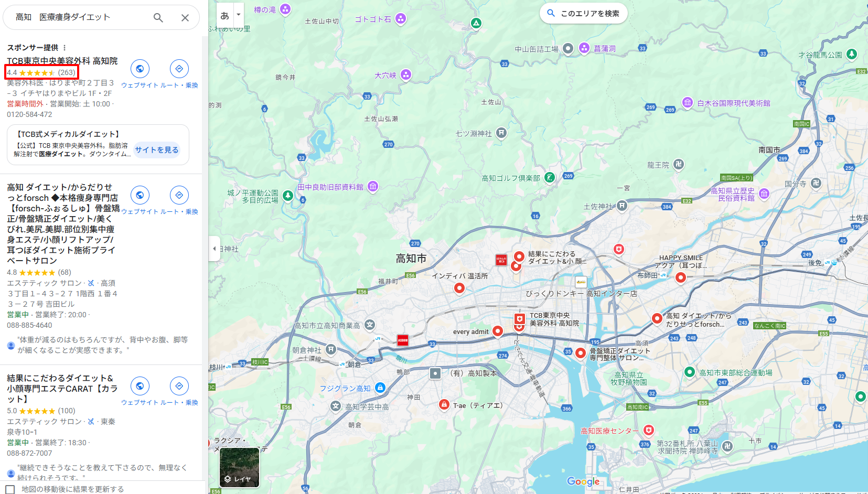Select the 土佐神社 shrine marker

coord(622,206)
